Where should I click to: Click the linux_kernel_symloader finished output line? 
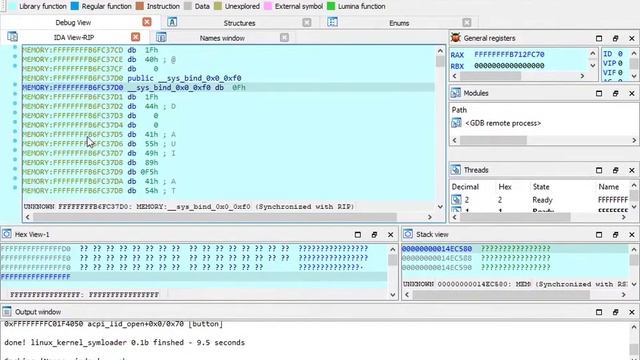124,342
